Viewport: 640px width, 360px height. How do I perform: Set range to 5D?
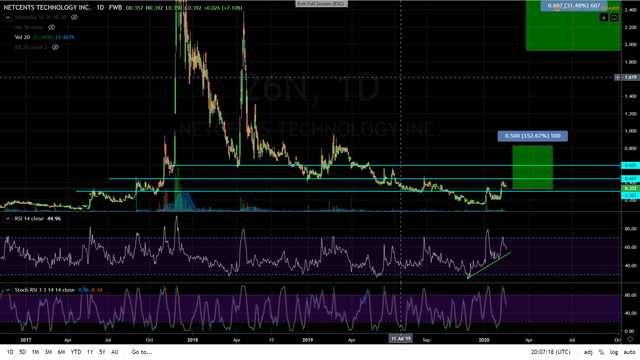pyautogui.click(x=22, y=352)
